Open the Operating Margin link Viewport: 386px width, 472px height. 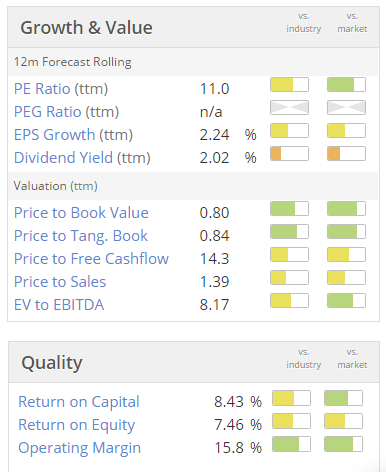(x=79, y=448)
